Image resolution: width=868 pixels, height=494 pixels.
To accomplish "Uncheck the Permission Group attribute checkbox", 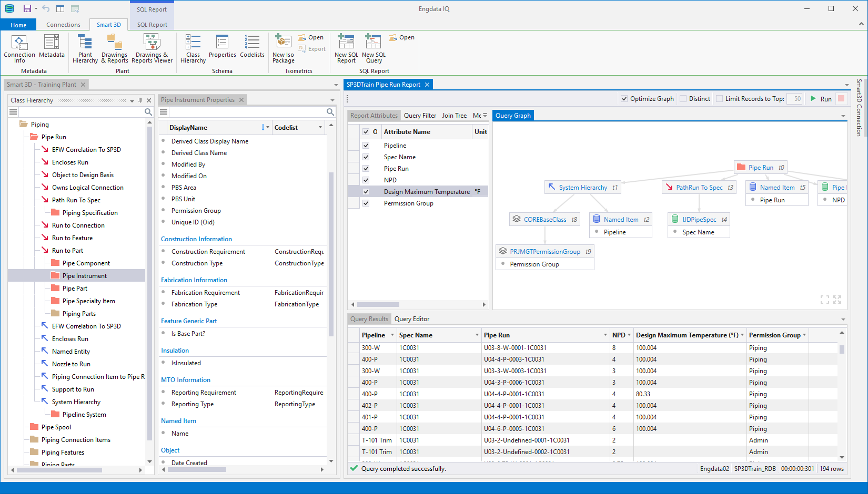I will tap(366, 203).
